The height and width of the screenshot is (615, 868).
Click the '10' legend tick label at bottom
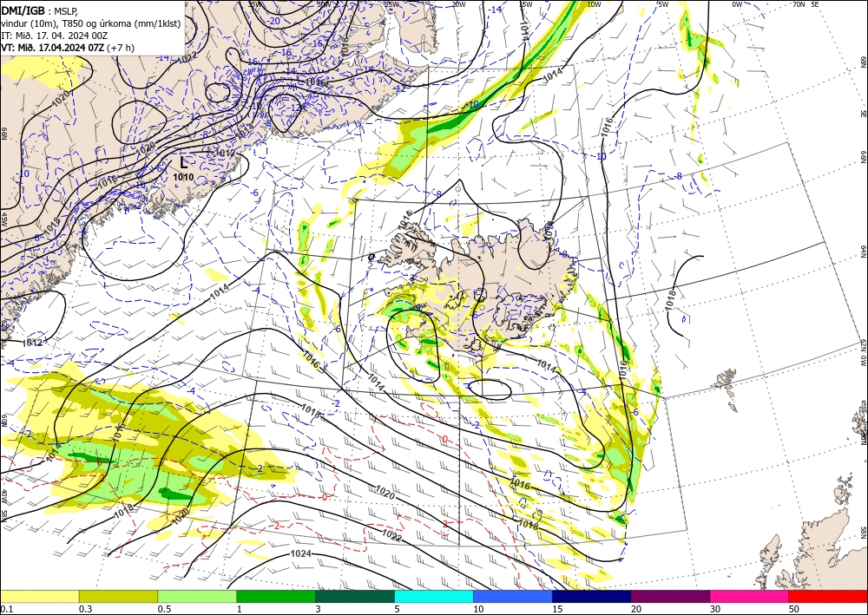tap(478, 609)
